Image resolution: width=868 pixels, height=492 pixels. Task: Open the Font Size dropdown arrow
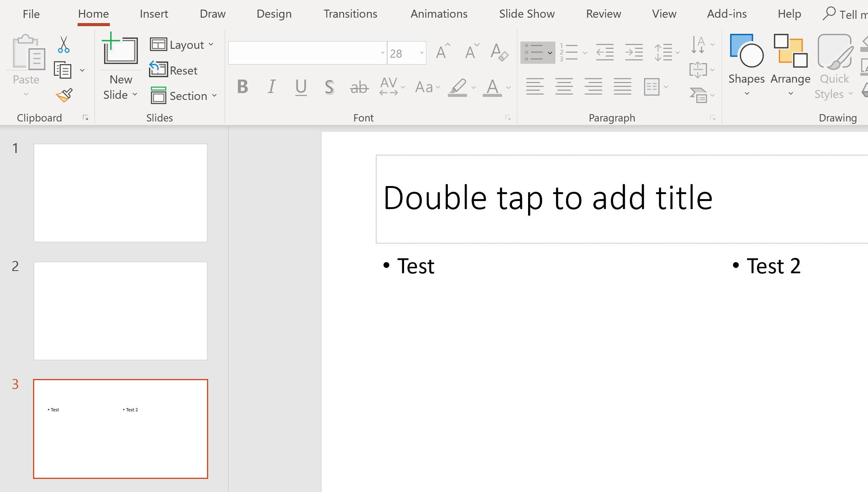421,53
